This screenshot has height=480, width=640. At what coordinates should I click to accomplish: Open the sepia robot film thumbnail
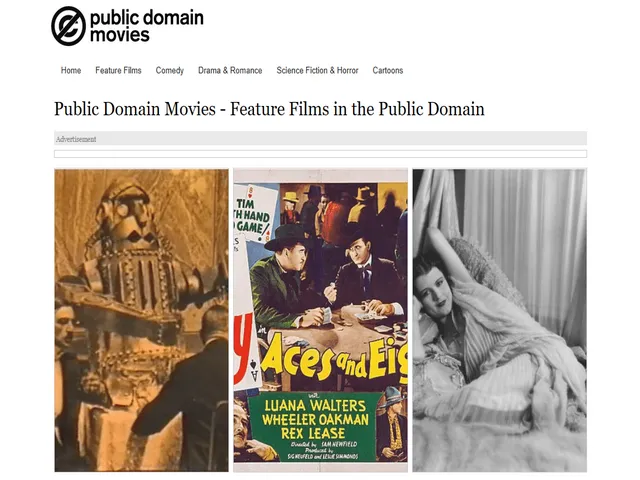point(141,320)
